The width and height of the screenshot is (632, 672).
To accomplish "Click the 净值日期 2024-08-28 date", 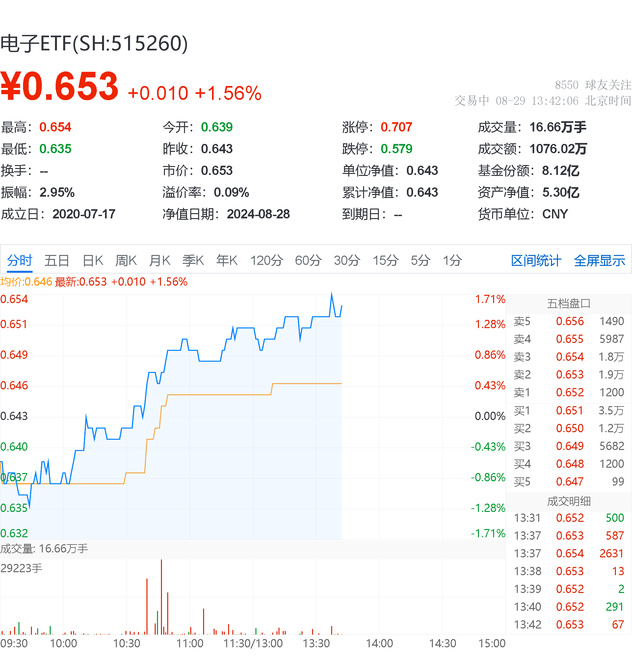I will (x=258, y=214).
